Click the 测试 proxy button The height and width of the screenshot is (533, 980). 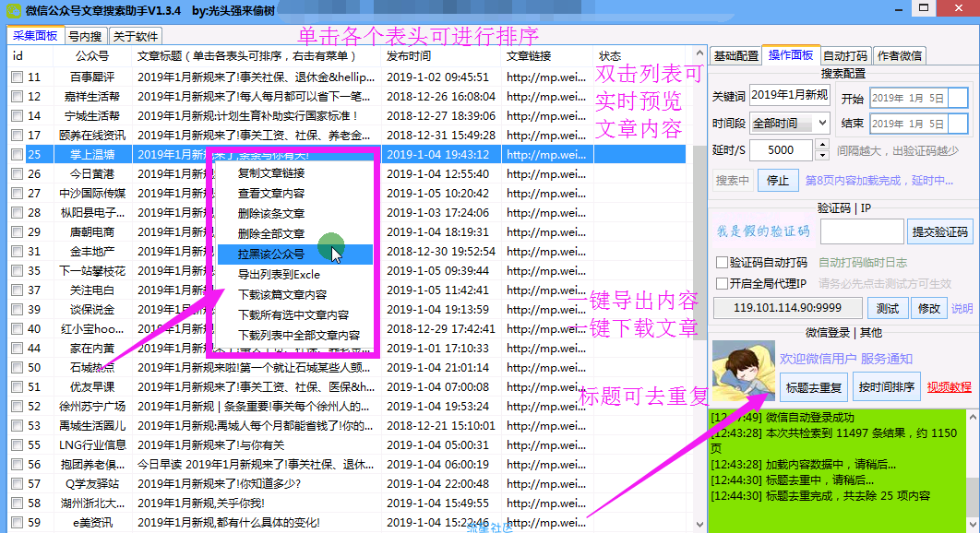pos(887,308)
